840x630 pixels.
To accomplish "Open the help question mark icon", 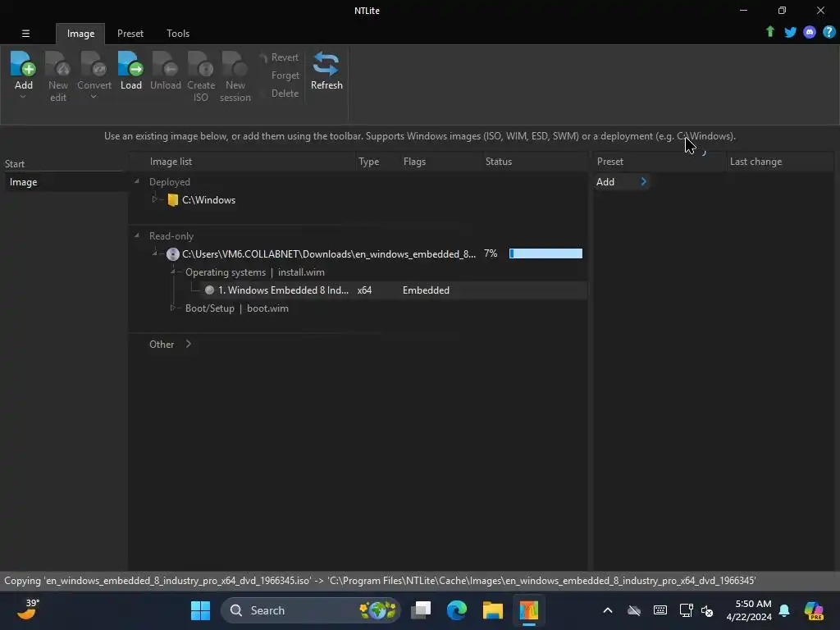I will click(829, 32).
